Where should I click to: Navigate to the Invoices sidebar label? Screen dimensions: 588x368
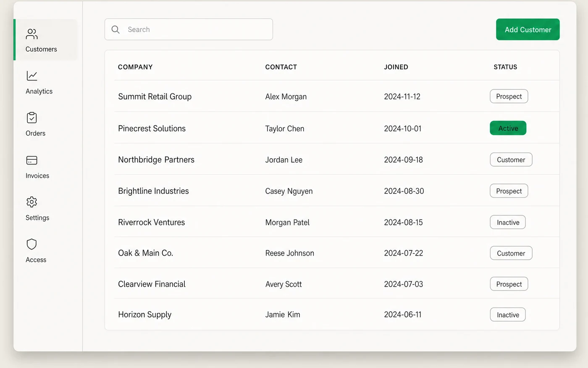[37, 176]
